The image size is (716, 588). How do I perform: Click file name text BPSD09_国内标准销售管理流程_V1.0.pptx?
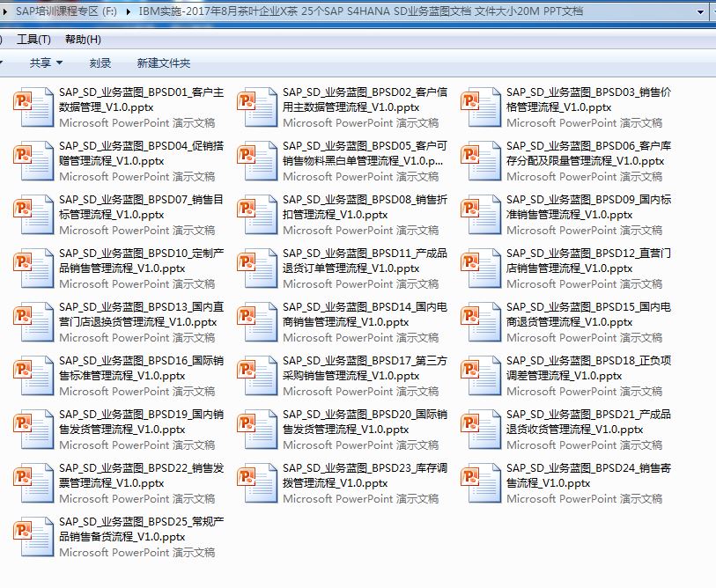coord(588,207)
